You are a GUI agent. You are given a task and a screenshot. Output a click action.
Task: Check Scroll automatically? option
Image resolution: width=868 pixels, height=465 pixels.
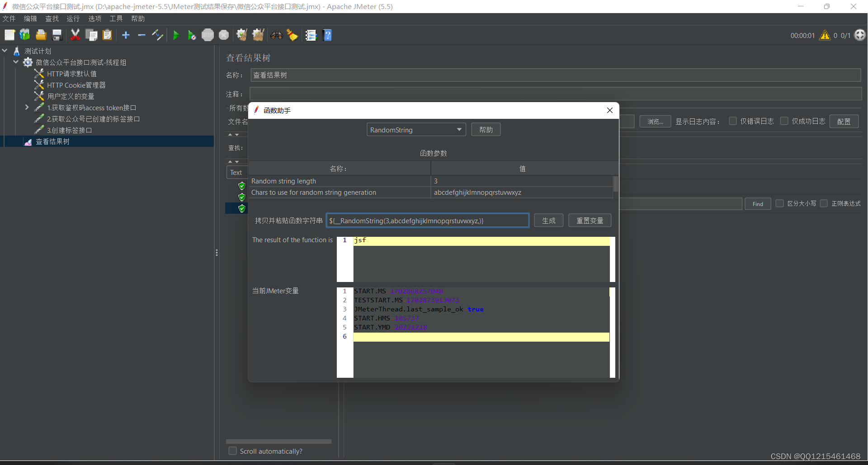(233, 451)
